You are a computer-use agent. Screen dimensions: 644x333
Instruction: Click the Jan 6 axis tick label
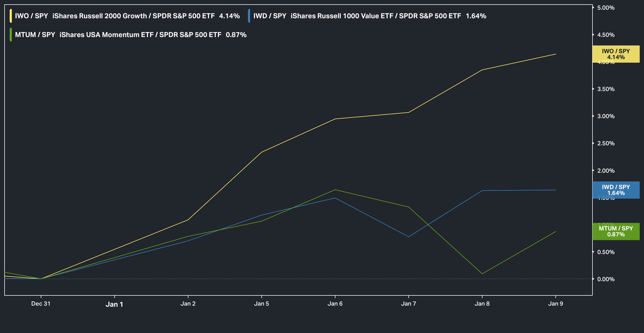click(335, 304)
